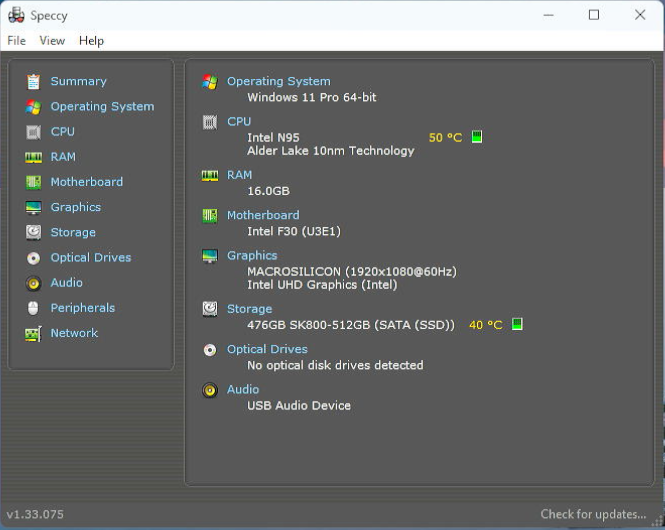Click the MACROSILICON monitor entry

click(x=352, y=272)
